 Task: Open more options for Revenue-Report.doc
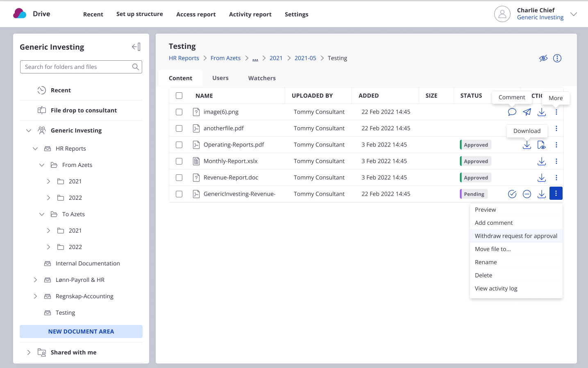[556, 178]
